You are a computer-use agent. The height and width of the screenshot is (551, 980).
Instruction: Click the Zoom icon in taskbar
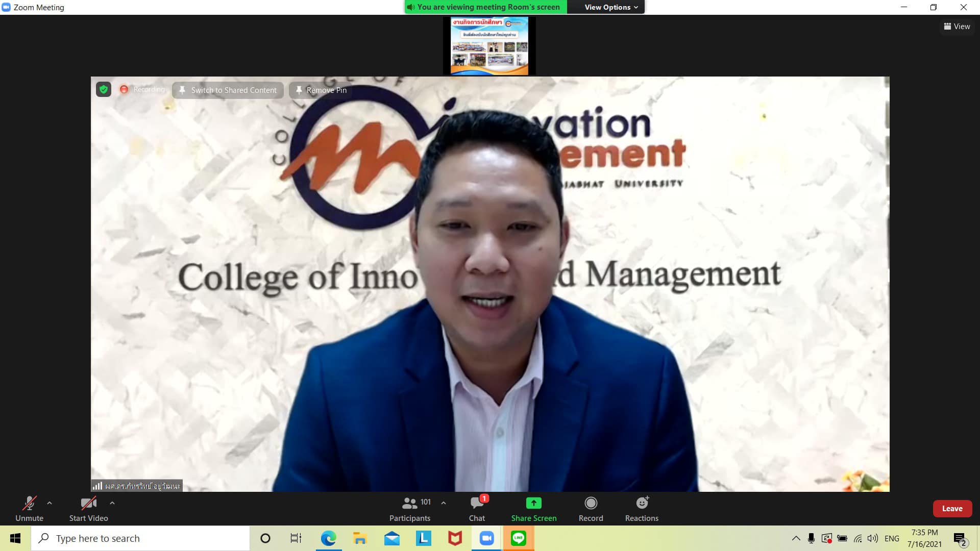486,538
